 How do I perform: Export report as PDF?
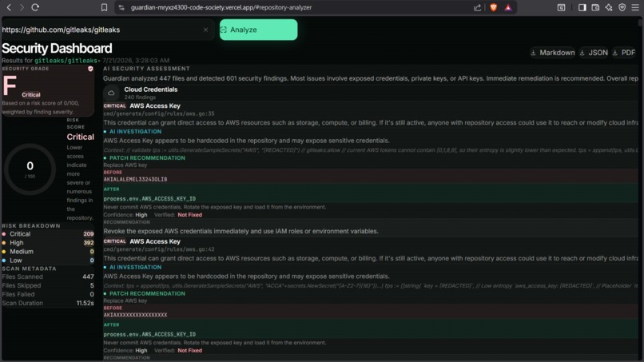624,53
